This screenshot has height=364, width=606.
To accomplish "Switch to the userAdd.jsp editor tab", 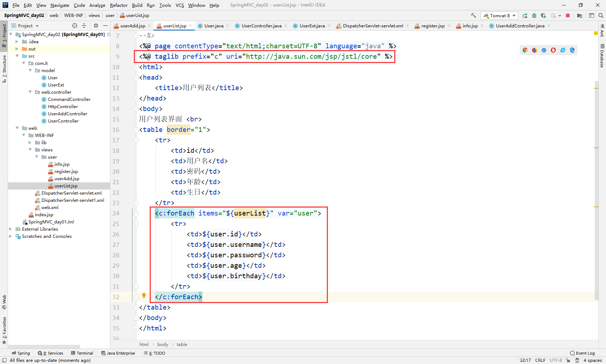I will 132,26.
